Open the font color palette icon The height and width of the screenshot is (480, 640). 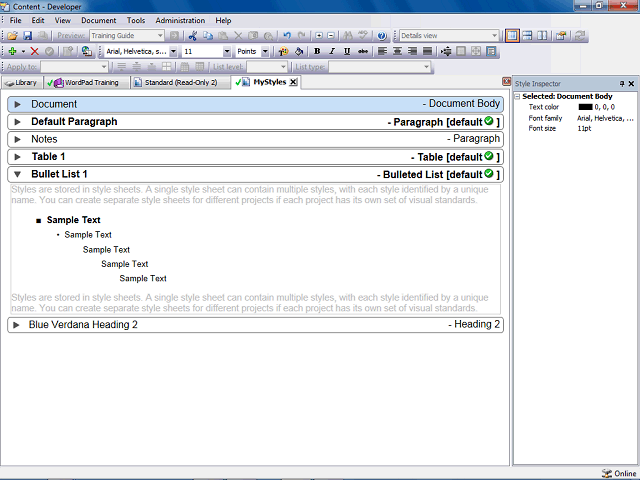(283, 51)
